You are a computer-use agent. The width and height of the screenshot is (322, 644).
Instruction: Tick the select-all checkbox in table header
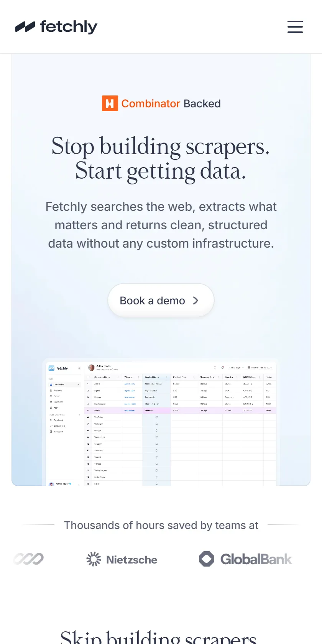click(x=88, y=377)
